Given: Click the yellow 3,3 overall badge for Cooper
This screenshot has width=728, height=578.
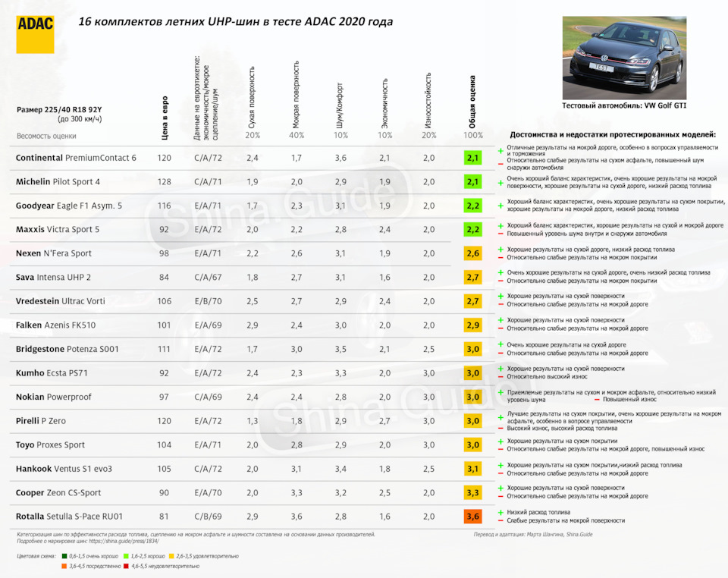Looking at the screenshot, I should pos(472,492).
